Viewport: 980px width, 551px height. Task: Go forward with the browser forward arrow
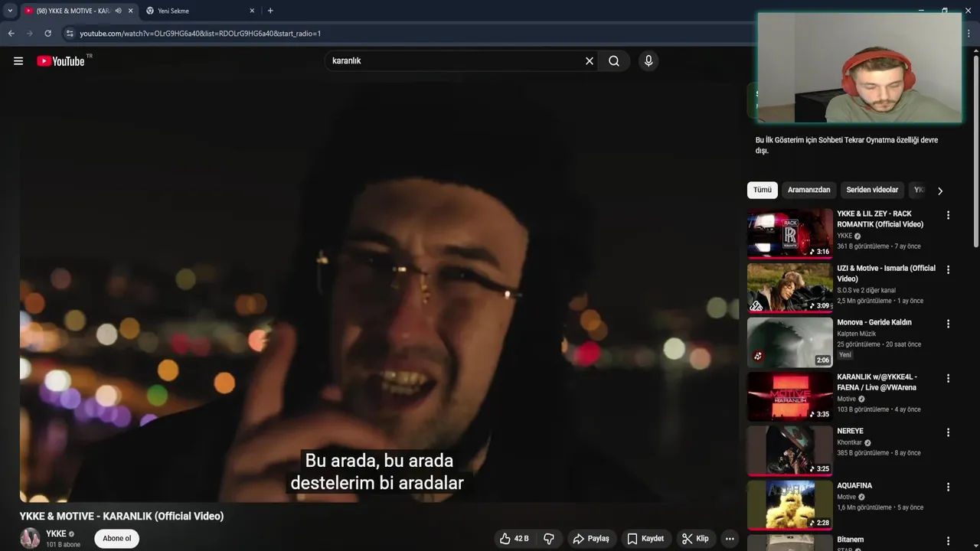tap(29, 34)
